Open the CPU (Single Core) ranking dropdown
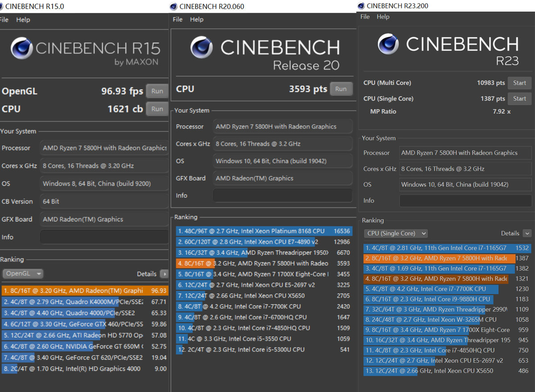 396,233
